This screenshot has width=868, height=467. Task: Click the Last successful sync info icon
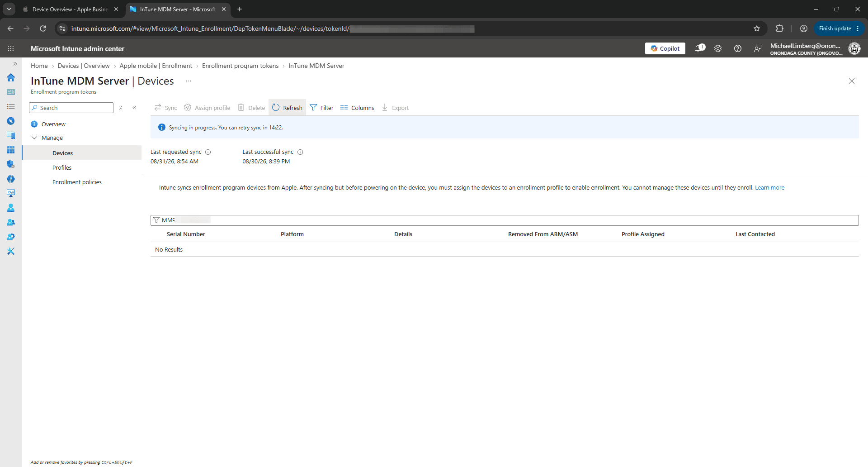[x=300, y=152]
